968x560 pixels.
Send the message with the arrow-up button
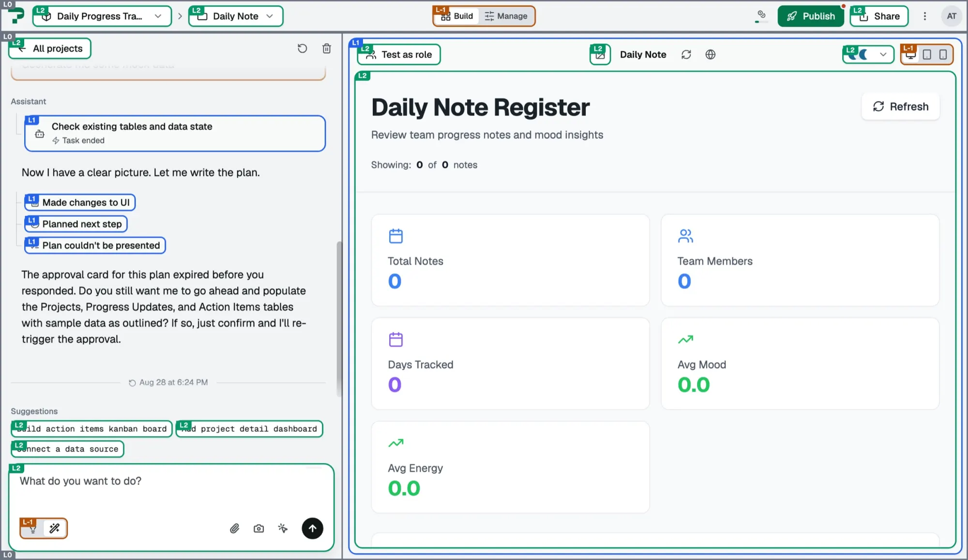pos(312,528)
